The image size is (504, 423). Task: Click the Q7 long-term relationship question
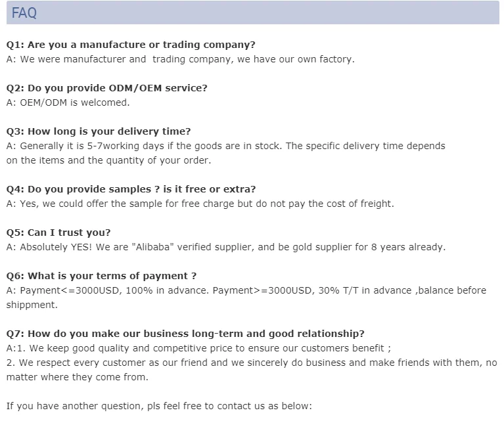coord(185,334)
